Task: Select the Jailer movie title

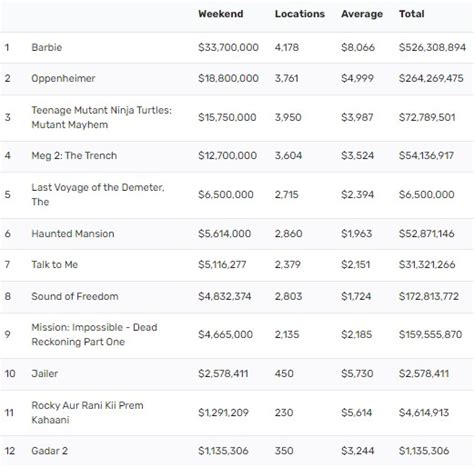Action: pos(45,374)
